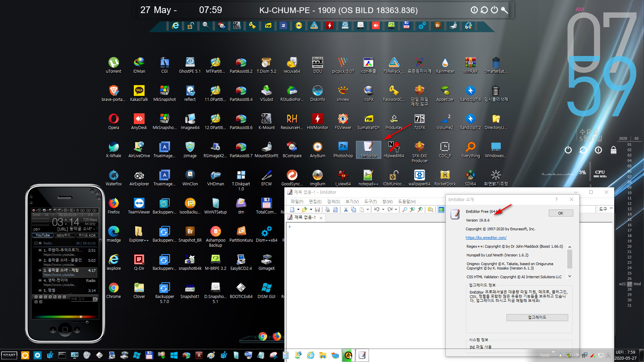Toggle the lock icon on the clock widget
The width and height of the screenshot is (644, 362).
[x=613, y=150]
